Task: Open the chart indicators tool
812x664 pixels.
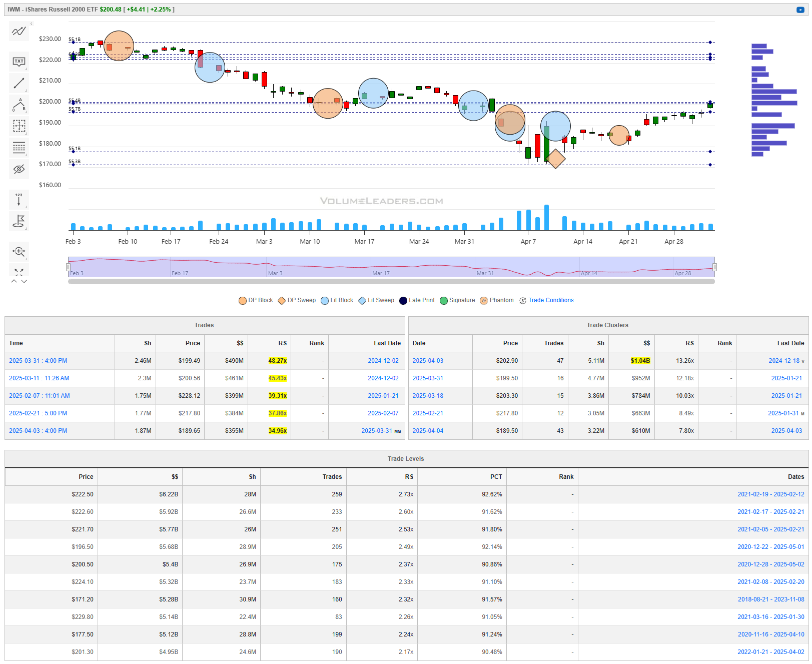Action: pyautogui.click(x=19, y=32)
